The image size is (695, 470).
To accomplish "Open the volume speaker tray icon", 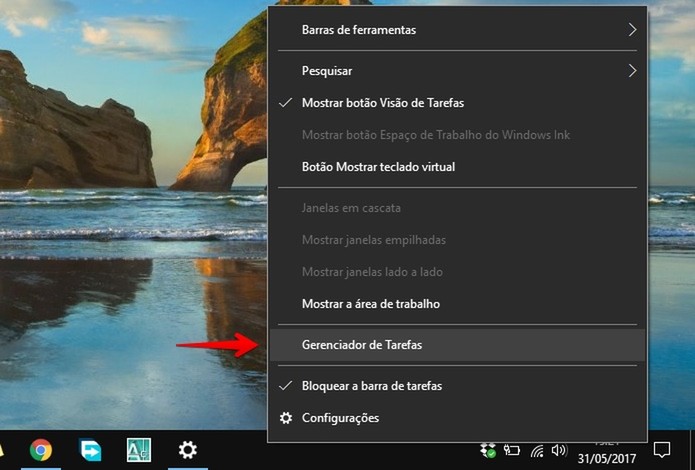I will [x=559, y=451].
